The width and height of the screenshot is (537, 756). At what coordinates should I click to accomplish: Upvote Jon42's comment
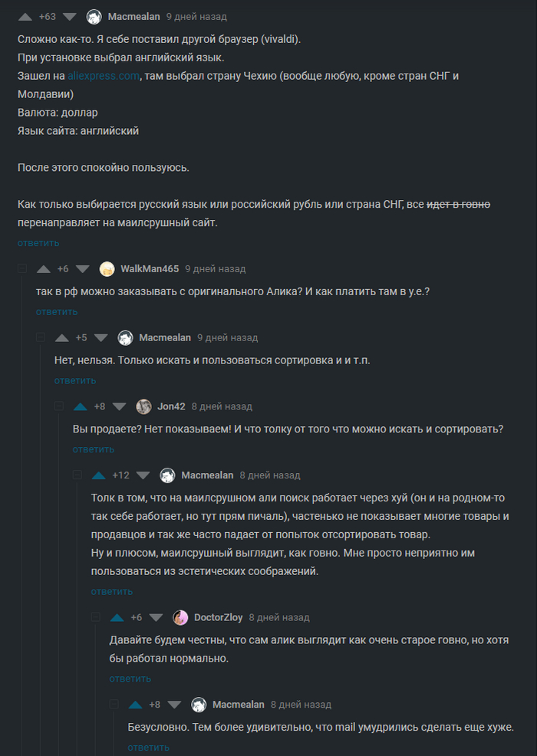[x=80, y=406]
